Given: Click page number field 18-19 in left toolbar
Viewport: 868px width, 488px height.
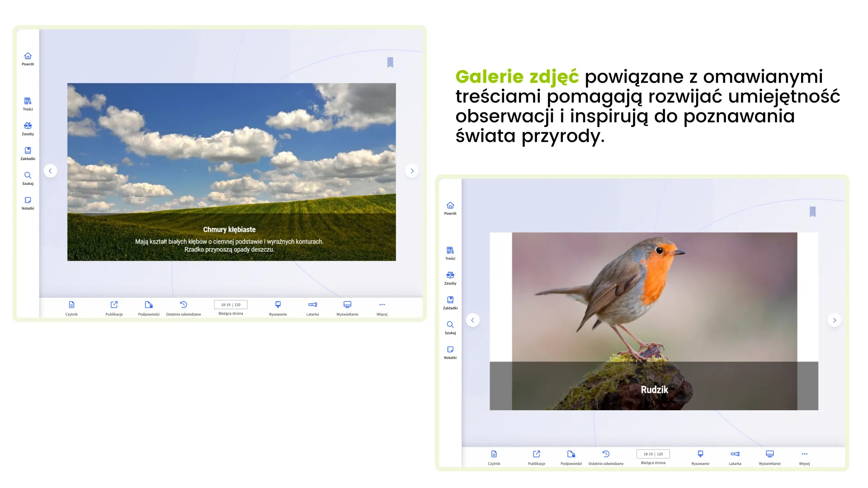Looking at the screenshot, I should coord(231,305).
